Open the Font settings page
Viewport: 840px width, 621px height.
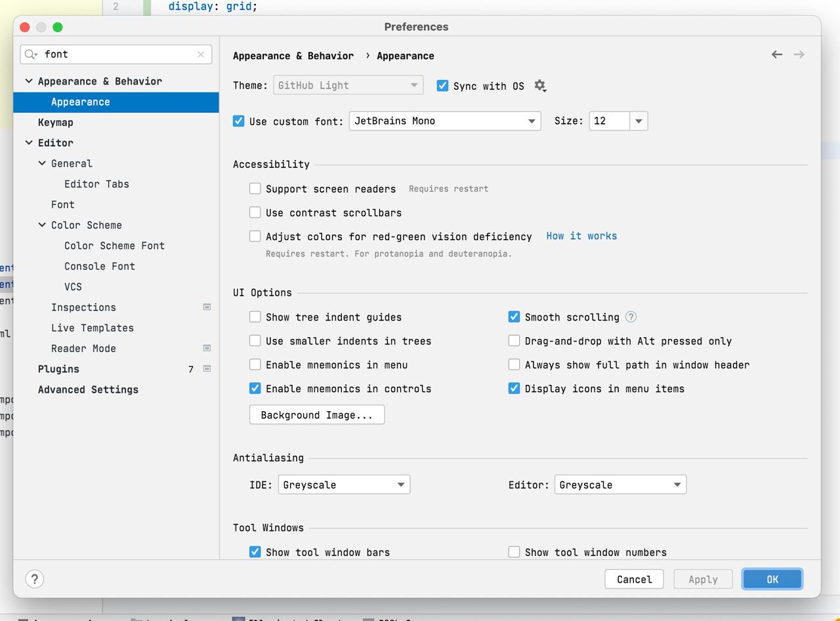click(x=63, y=205)
